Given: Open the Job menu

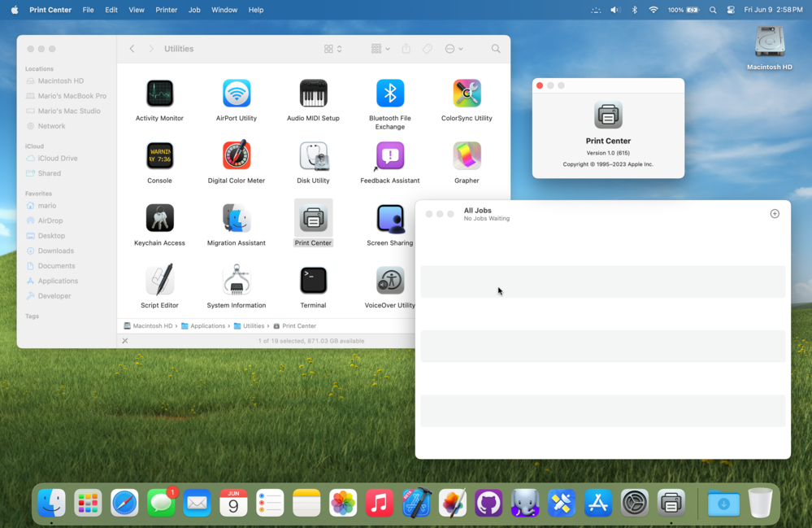Looking at the screenshot, I should pos(194,10).
